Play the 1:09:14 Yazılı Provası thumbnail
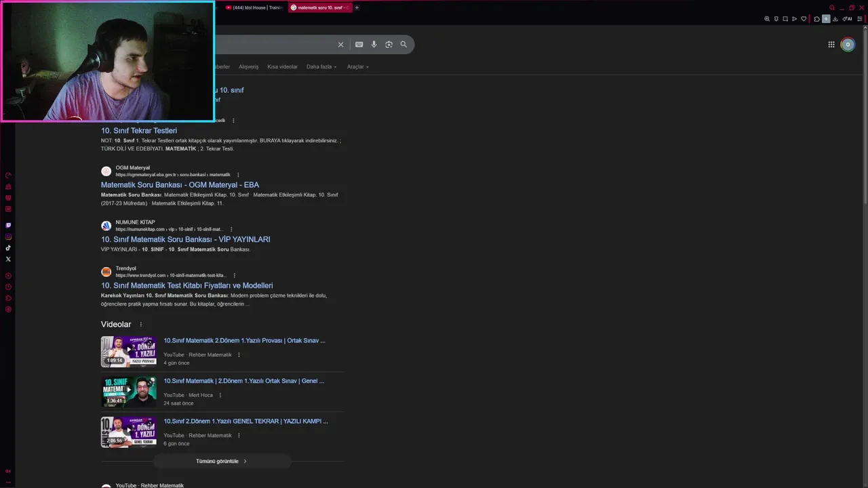Screen dimensions: 868x488 (129, 351)
